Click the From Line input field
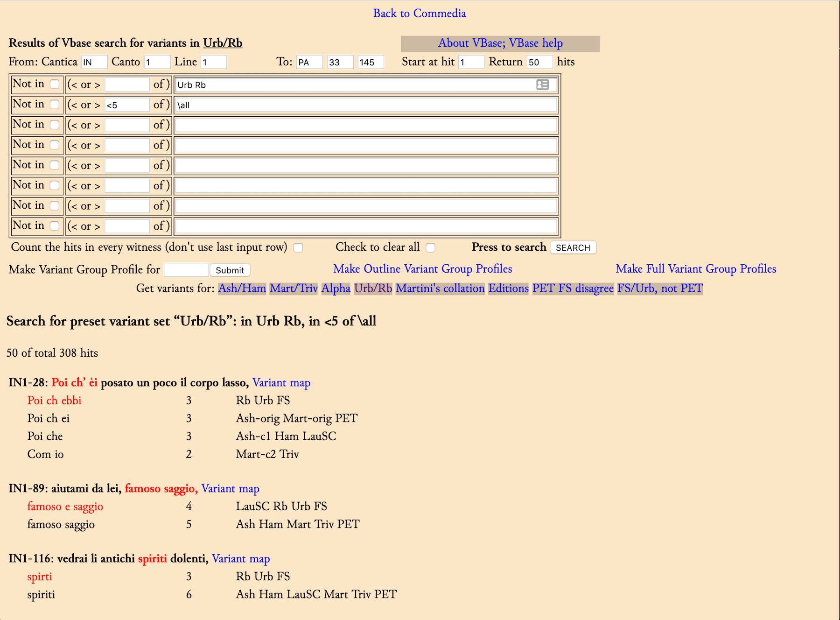Screen dimensions: 840x620 [x=214, y=62]
